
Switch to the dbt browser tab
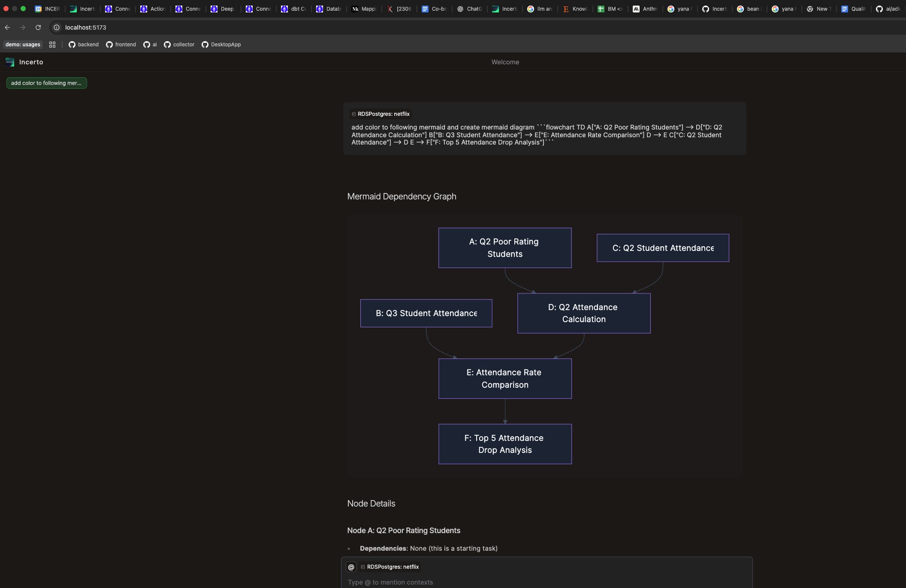coord(294,9)
